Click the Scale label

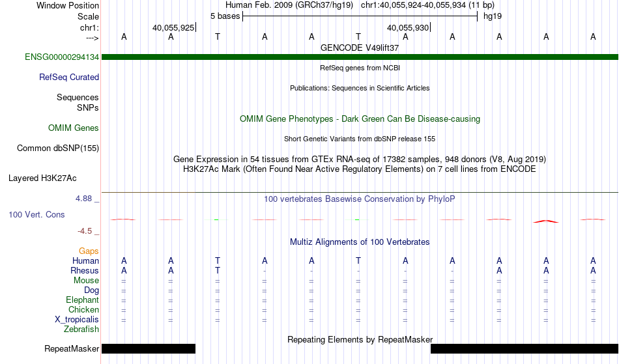point(88,16)
